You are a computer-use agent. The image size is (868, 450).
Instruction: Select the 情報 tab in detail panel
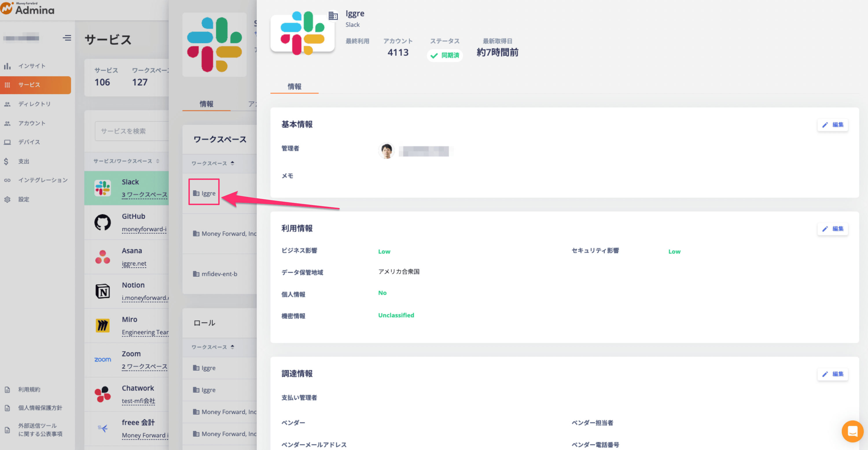[x=295, y=86]
